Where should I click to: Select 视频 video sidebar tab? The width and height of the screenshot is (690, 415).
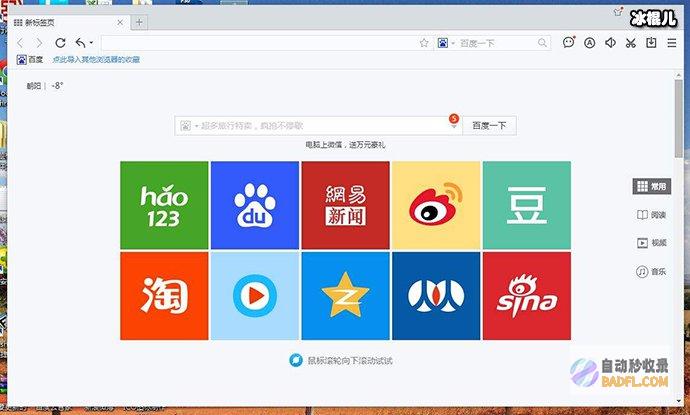coord(652,243)
